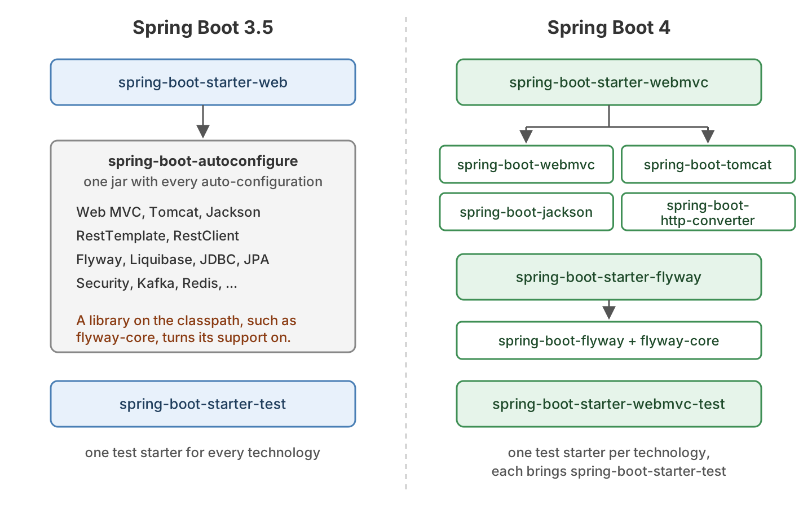The height and width of the screenshot is (508, 812).
Task: Click 'one test starter for every technology' caption
Action: [203, 453]
